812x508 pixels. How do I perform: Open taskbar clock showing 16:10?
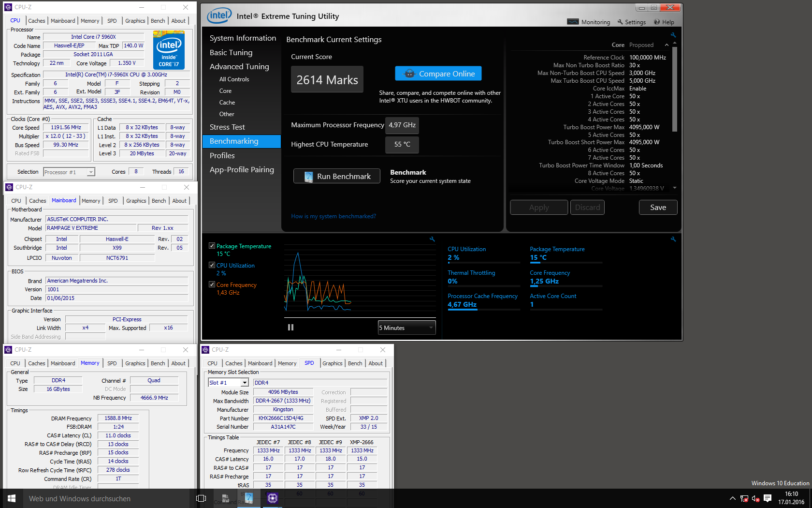point(791,498)
